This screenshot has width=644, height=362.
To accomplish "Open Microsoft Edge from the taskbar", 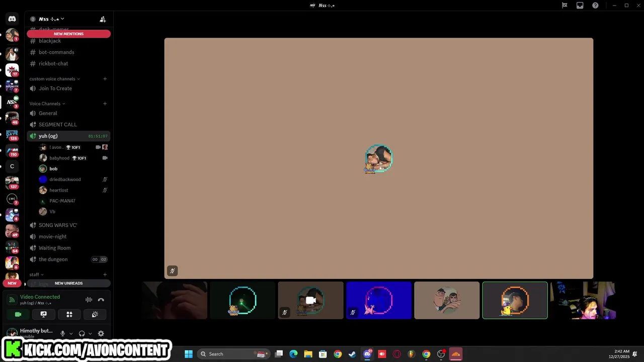I will tap(293, 354).
